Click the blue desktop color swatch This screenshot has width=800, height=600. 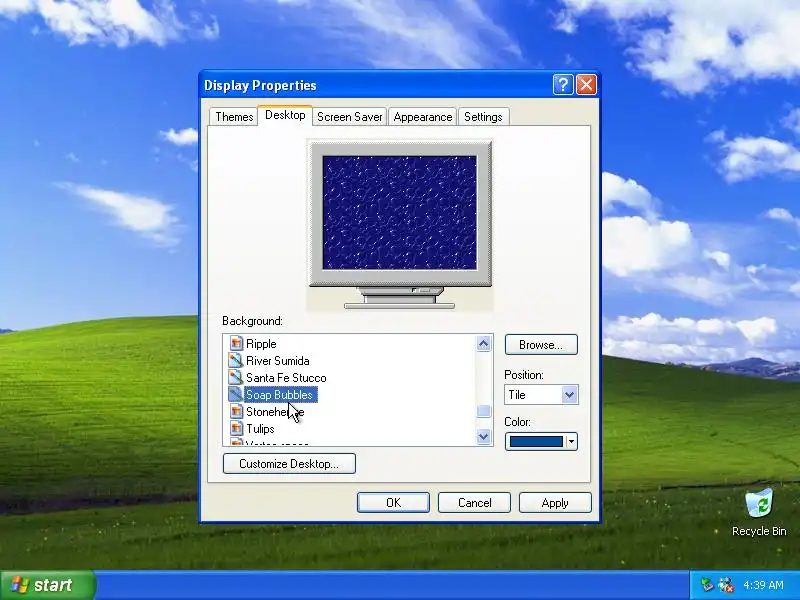536,441
